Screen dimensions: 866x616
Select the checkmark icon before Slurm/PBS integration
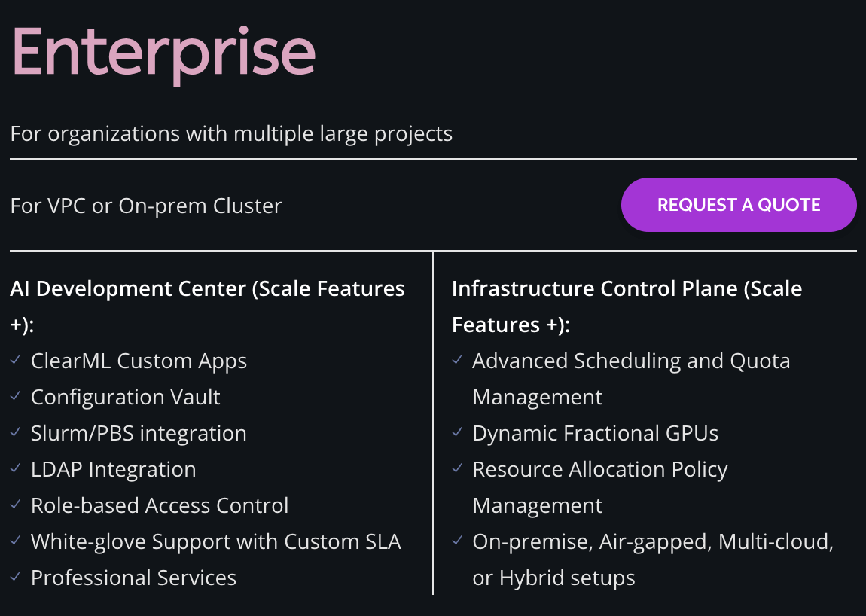16,433
